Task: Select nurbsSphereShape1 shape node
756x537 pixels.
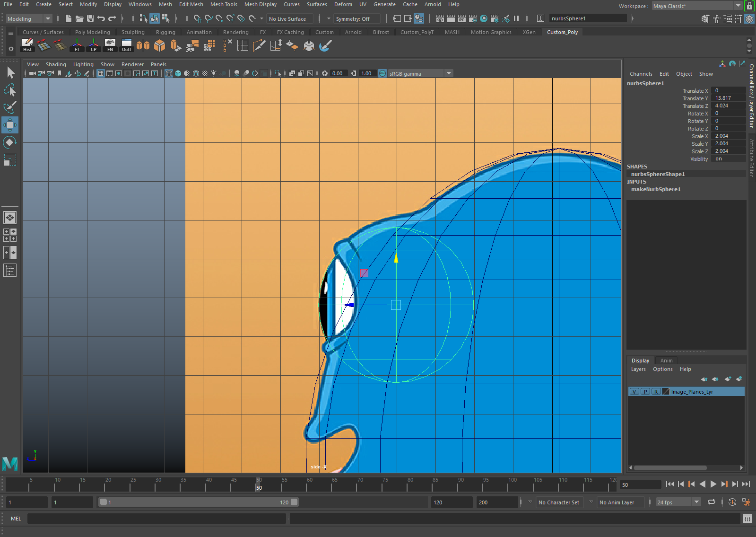Action: pyautogui.click(x=658, y=174)
